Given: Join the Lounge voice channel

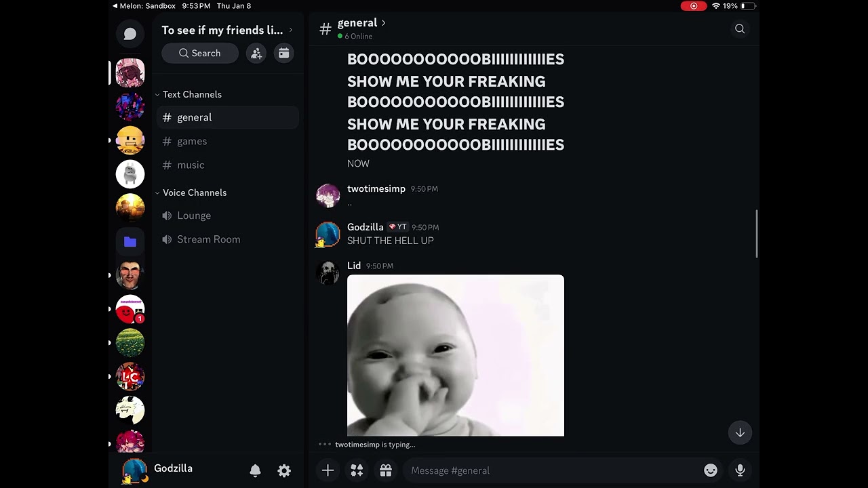Looking at the screenshot, I should [x=194, y=216].
